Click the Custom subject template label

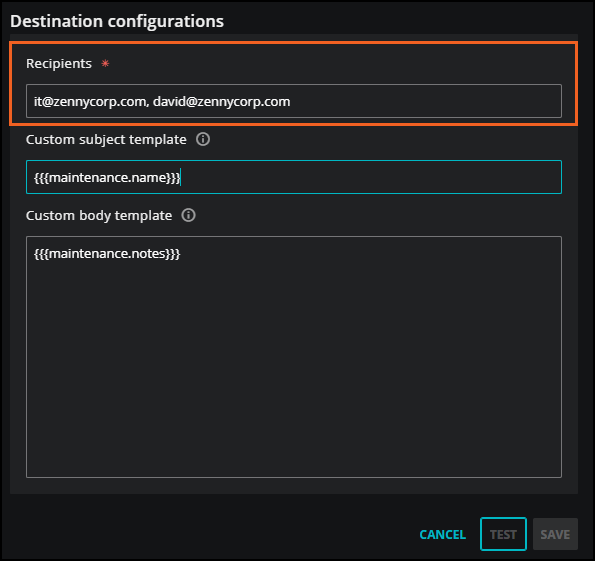[x=106, y=140]
